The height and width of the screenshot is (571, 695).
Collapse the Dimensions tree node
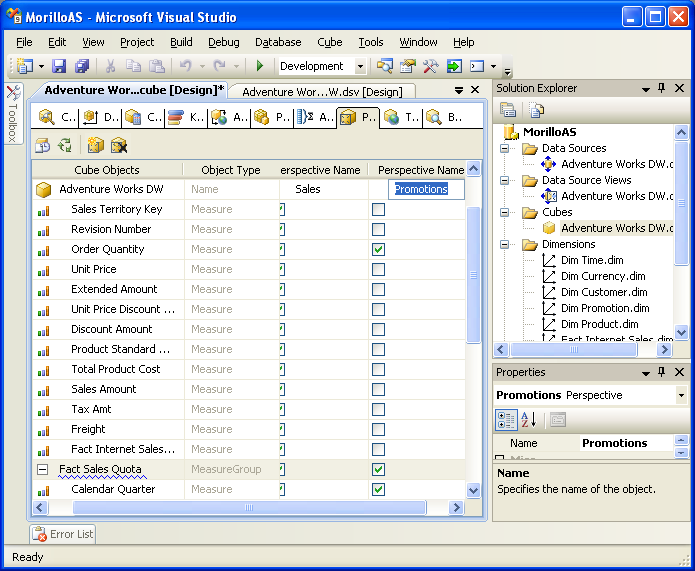point(504,244)
